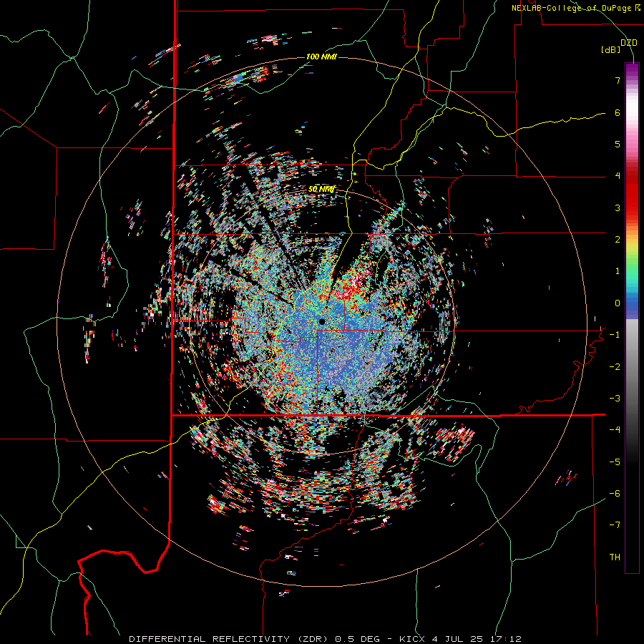Click the -4 dB color scale label
Screen dimensions: 644x644
tap(615, 430)
